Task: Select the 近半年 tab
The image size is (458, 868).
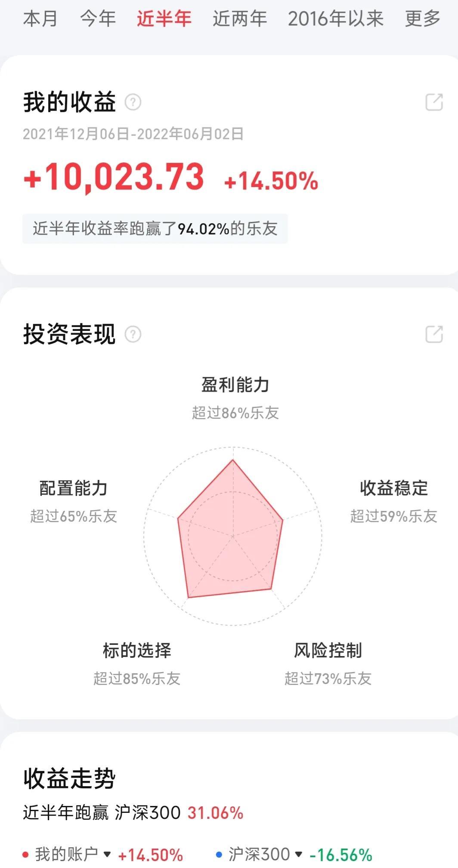Action: coord(164,19)
